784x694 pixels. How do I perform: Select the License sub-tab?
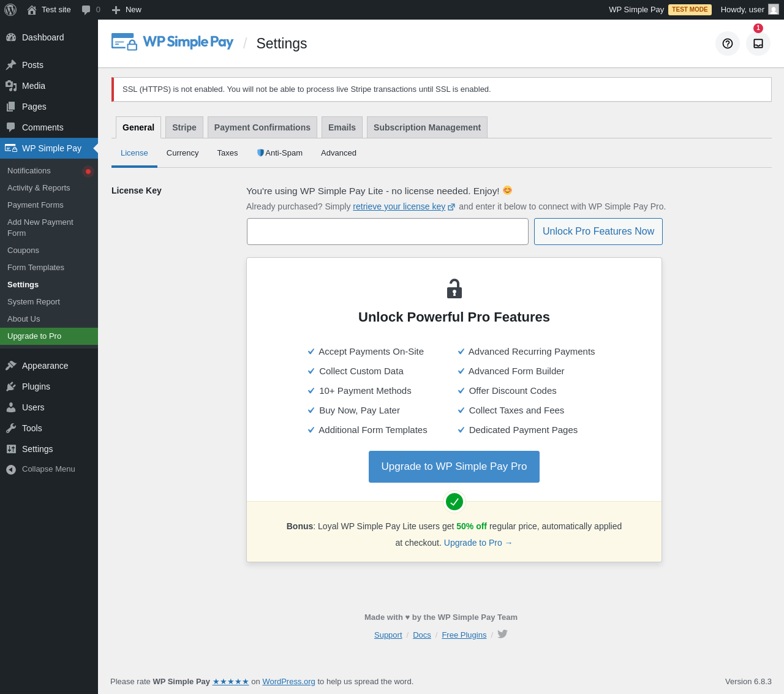[134, 153]
